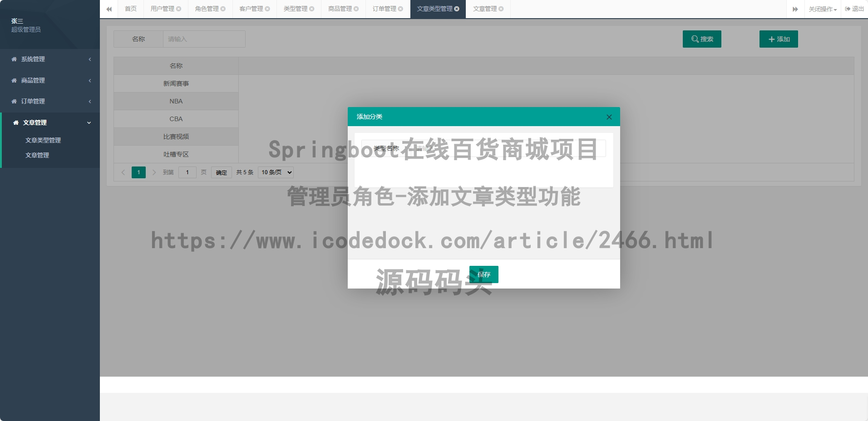Close the 角色管理 tab via its x icon
Viewport: 868px width, 421px height.
(x=223, y=9)
